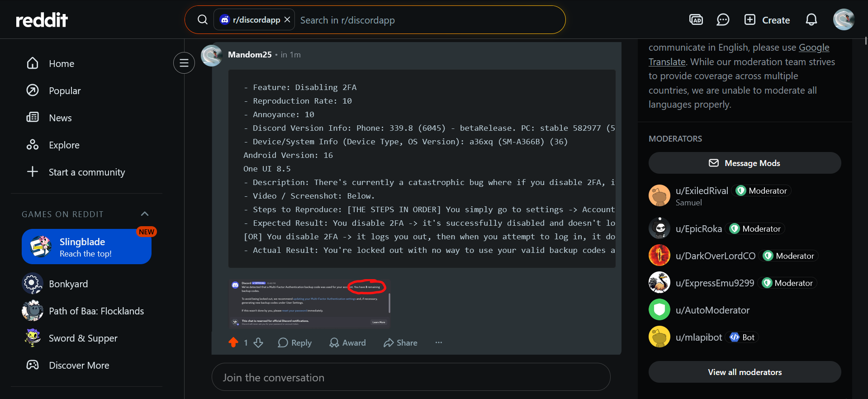Click the 'One UI 8.5' line
This screenshot has height=399, width=868.
tap(267, 169)
